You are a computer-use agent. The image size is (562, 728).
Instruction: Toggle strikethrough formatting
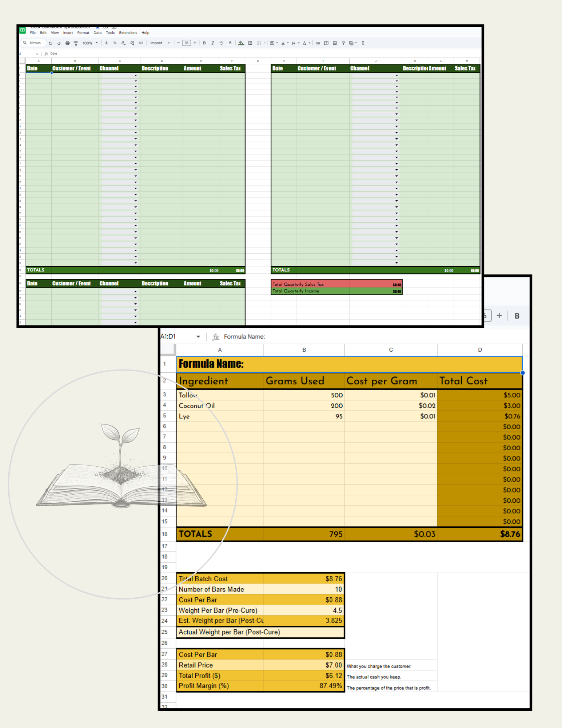pyautogui.click(x=221, y=43)
